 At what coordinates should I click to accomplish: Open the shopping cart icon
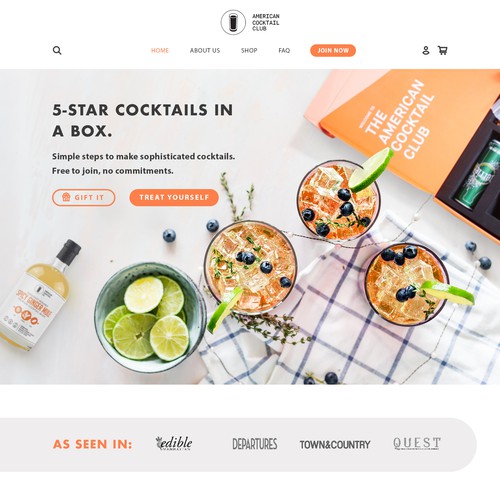[x=442, y=50]
